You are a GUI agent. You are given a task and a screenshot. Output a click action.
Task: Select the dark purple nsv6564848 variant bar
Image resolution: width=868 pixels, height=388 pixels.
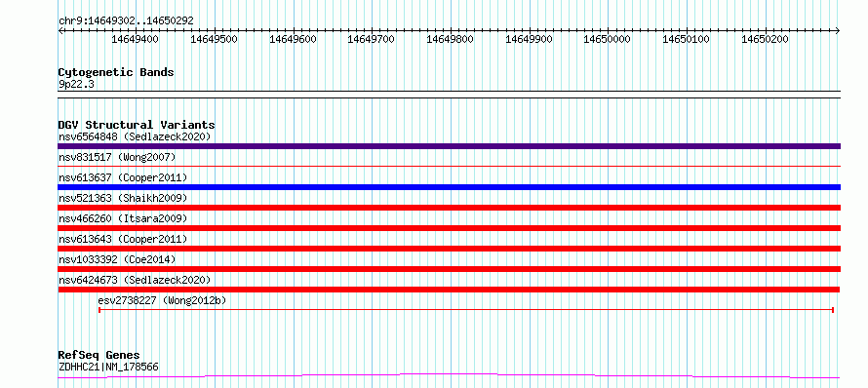pyautogui.click(x=449, y=146)
